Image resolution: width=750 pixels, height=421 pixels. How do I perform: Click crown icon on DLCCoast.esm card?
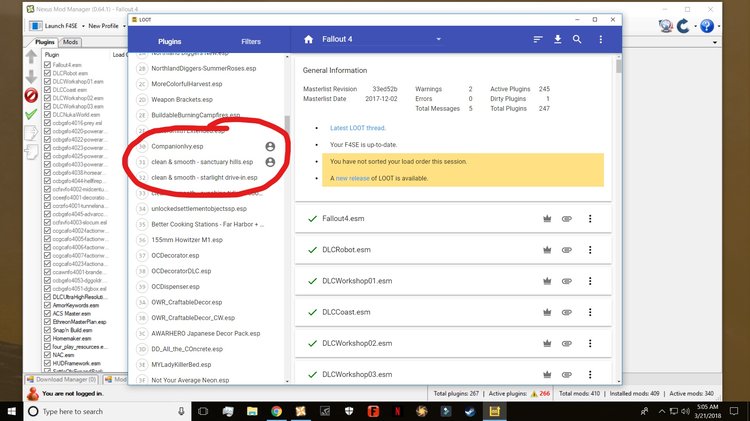(547, 312)
